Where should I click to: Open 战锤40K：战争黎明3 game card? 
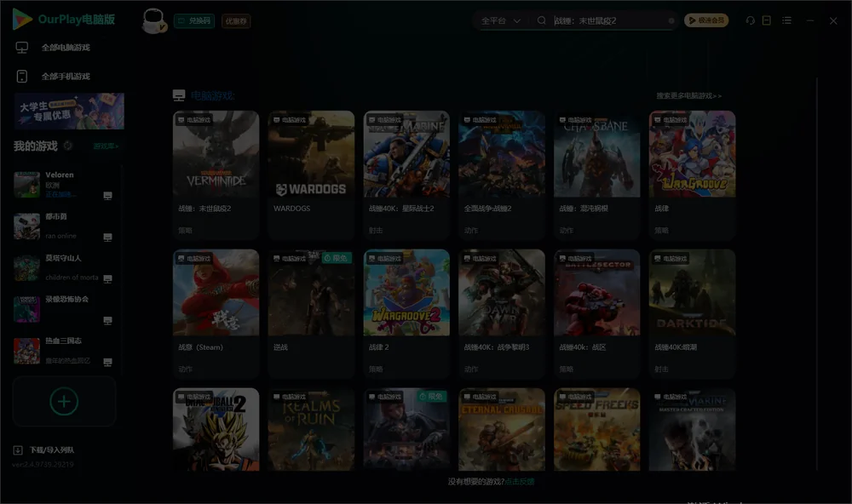coord(502,313)
